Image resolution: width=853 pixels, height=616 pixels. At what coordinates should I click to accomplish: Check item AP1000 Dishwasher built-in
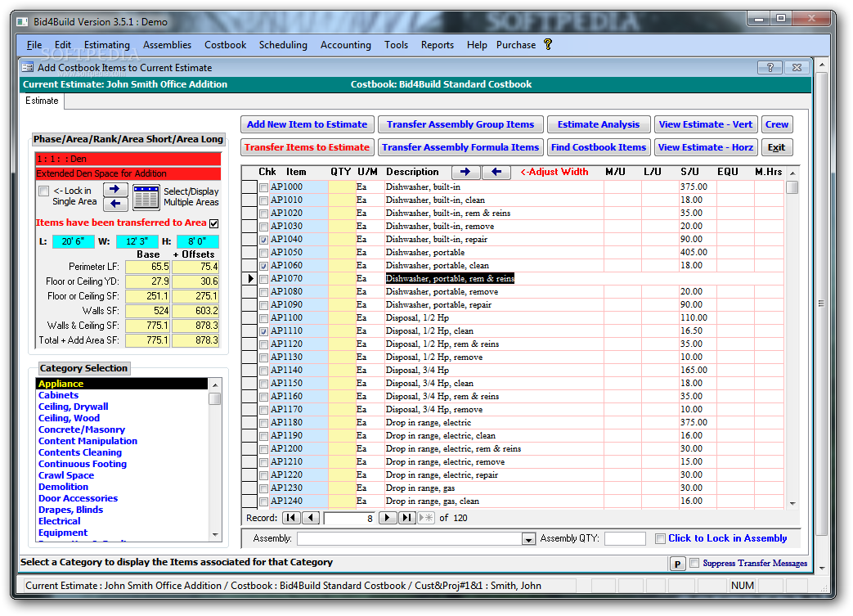tap(264, 187)
